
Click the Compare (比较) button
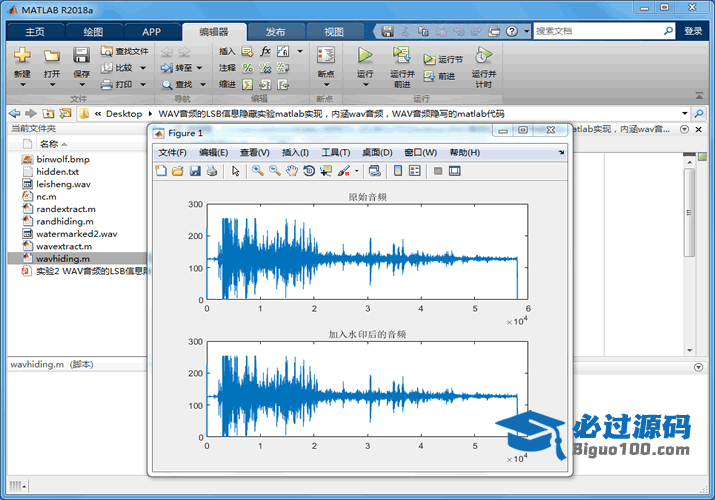click(118, 68)
